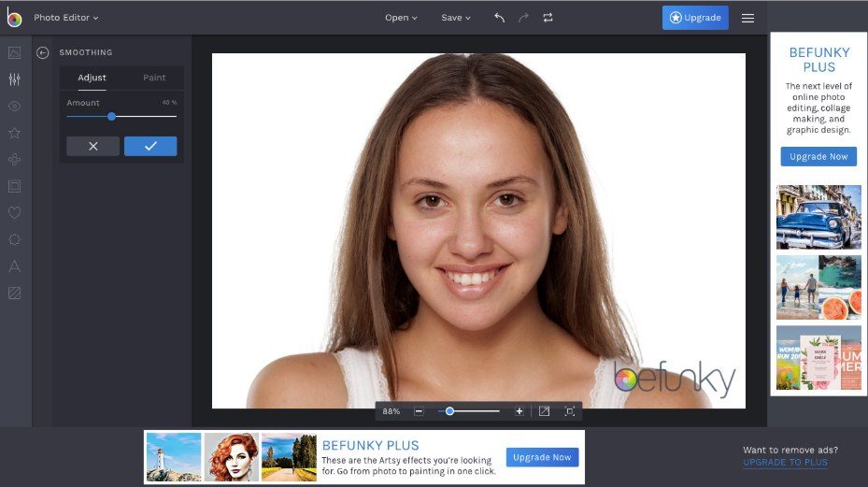Image resolution: width=868 pixels, height=487 pixels.
Task: Switch to the Paint tab
Action: (x=154, y=78)
